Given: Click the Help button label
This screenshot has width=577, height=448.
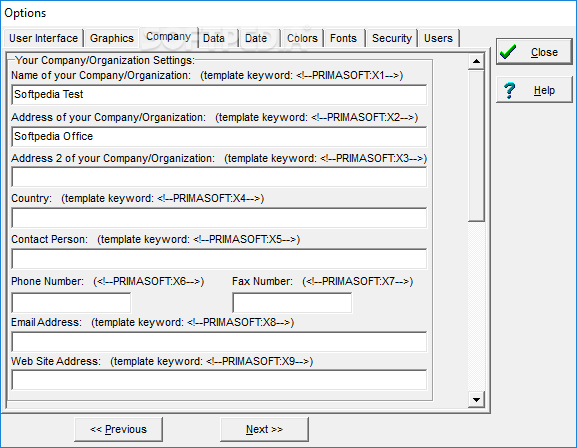Looking at the screenshot, I should (x=544, y=91).
